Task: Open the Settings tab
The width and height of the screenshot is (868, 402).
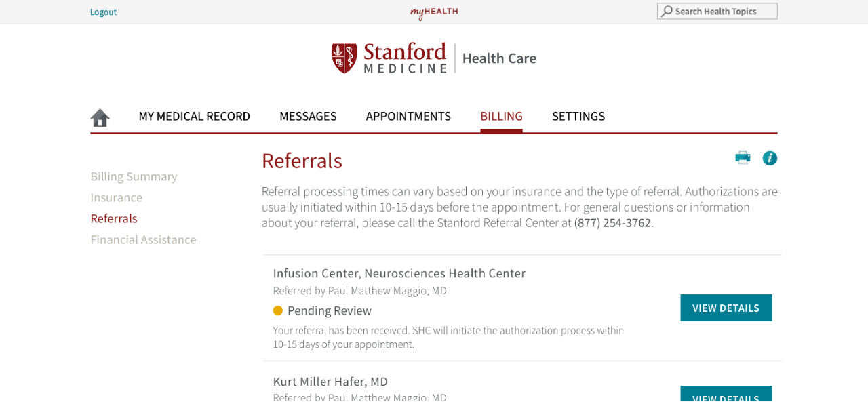Action: click(578, 116)
